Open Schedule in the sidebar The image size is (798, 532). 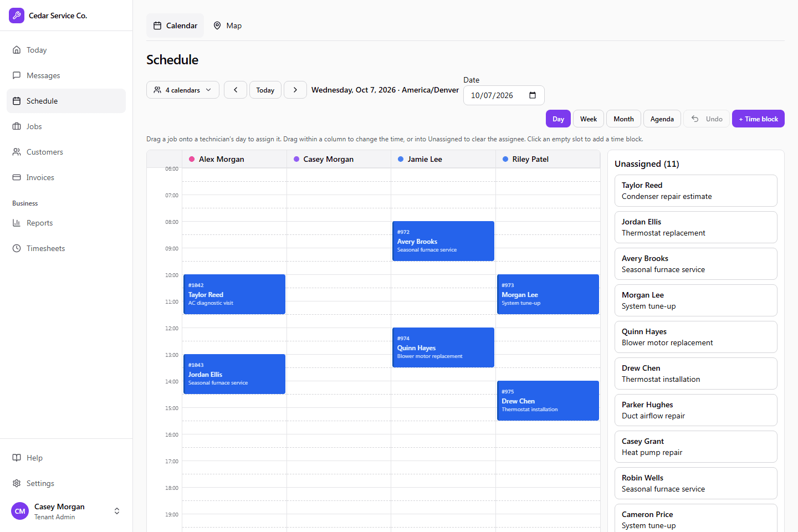(x=66, y=101)
